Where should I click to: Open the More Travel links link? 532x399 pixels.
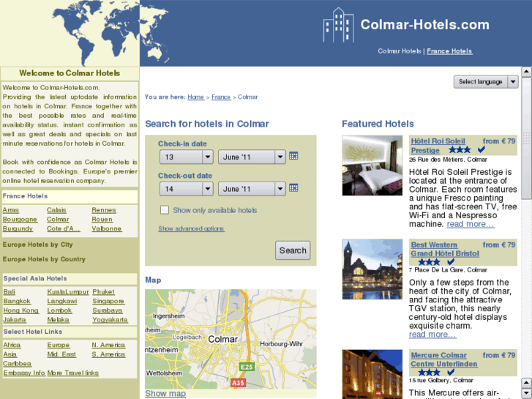[x=73, y=373]
